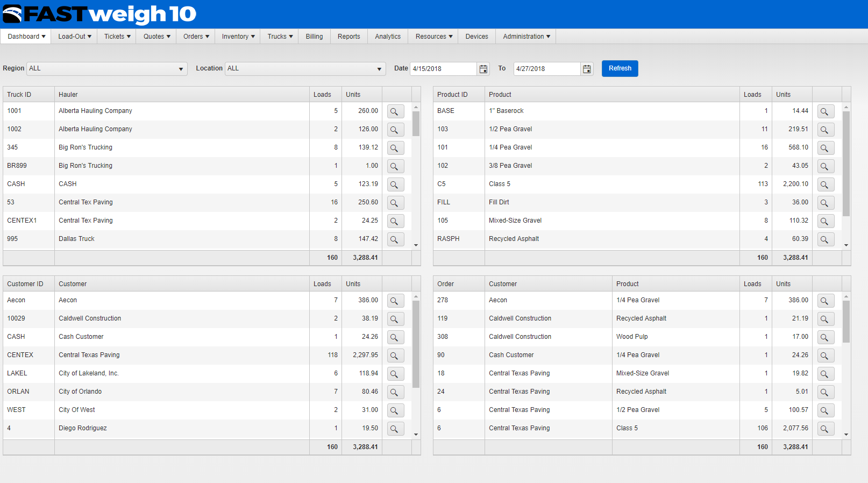Viewport: 868px width, 483px height.
Task: Open the Location dropdown
Action: (x=305, y=69)
